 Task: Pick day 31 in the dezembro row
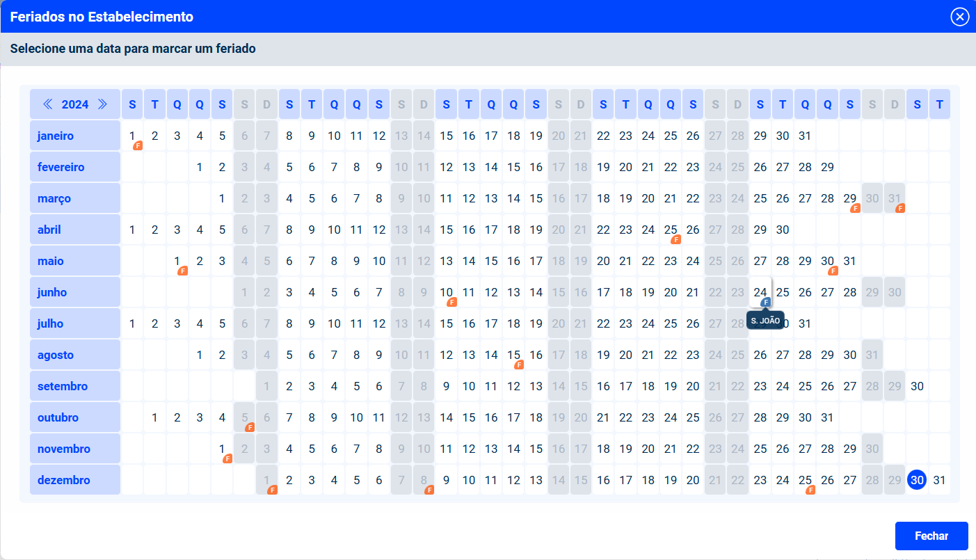click(x=940, y=480)
